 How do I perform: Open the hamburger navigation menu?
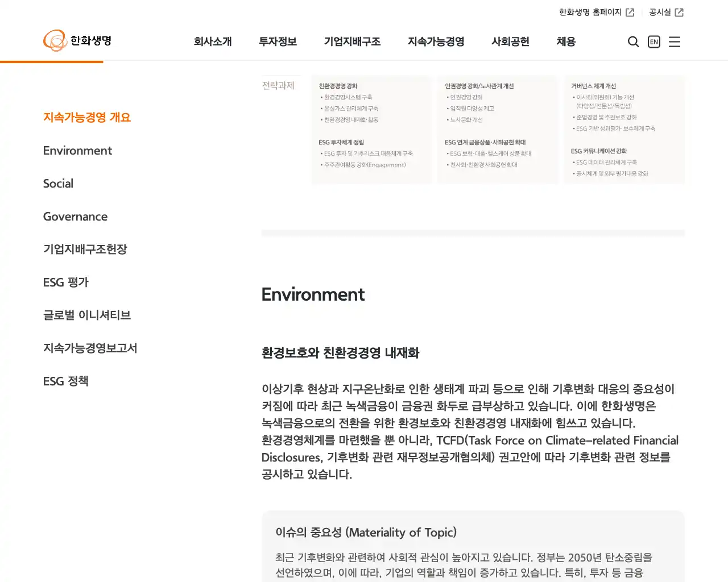(675, 41)
